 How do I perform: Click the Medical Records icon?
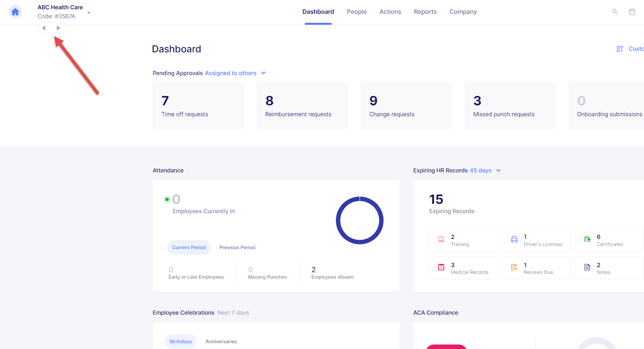pyautogui.click(x=441, y=267)
